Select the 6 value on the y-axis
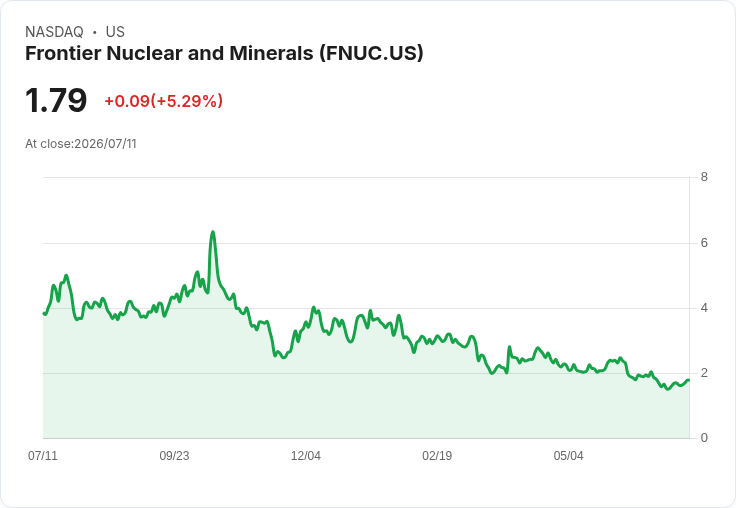The width and height of the screenshot is (736, 508). 704,243
